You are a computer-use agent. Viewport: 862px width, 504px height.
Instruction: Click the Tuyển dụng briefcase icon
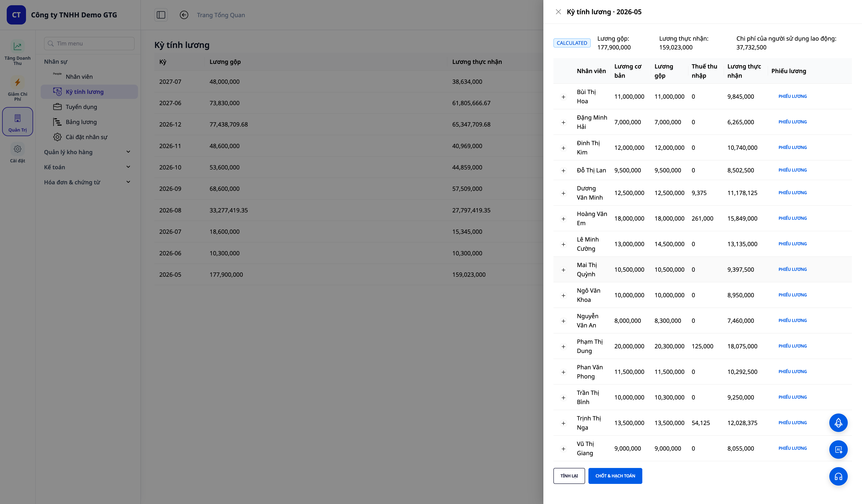[57, 107]
